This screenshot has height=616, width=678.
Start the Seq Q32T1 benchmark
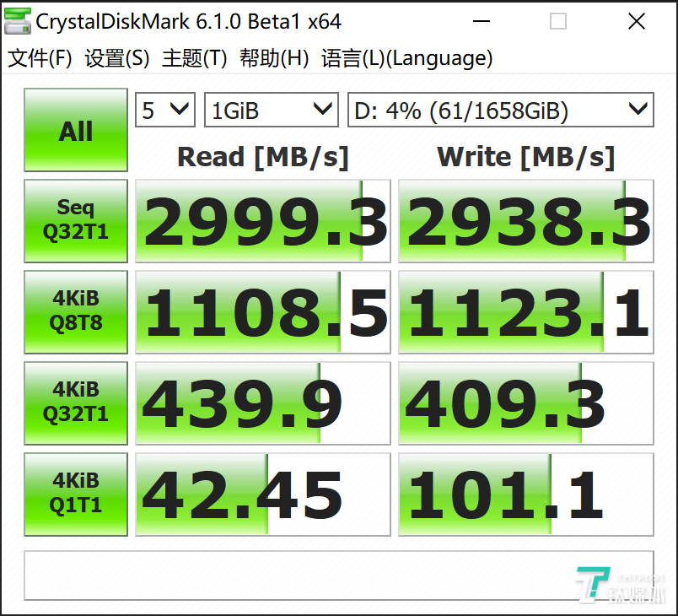[x=75, y=220]
